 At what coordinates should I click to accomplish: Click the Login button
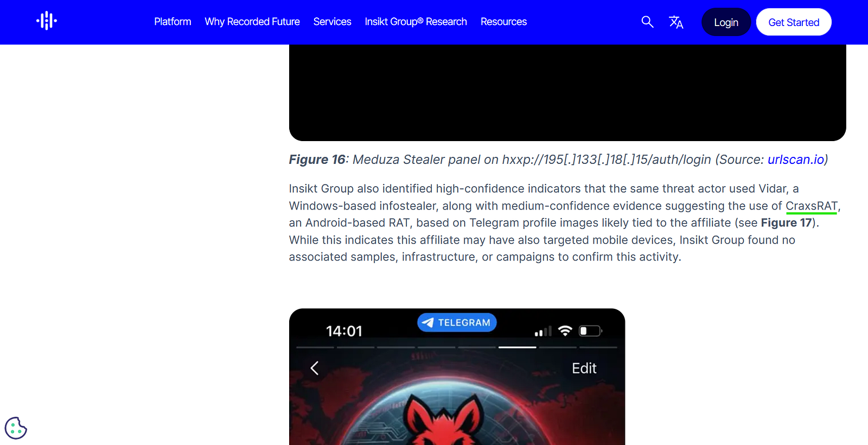point(726,22)
